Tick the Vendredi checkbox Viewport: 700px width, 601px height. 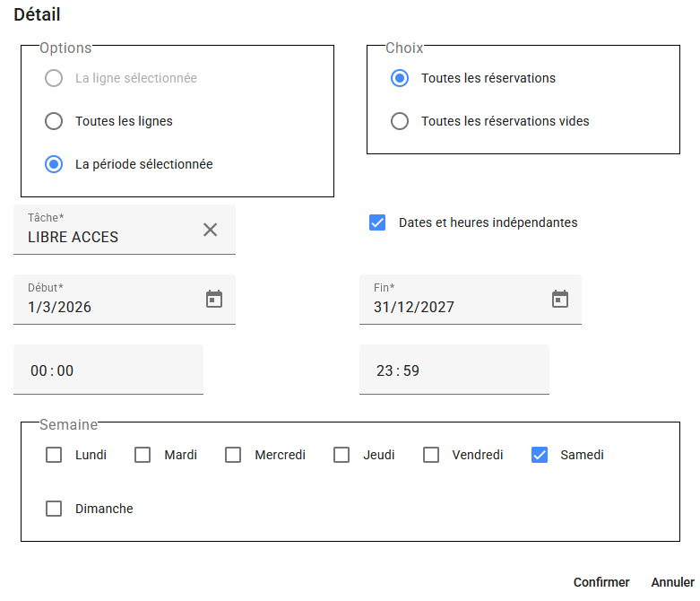tap(431, 455)
